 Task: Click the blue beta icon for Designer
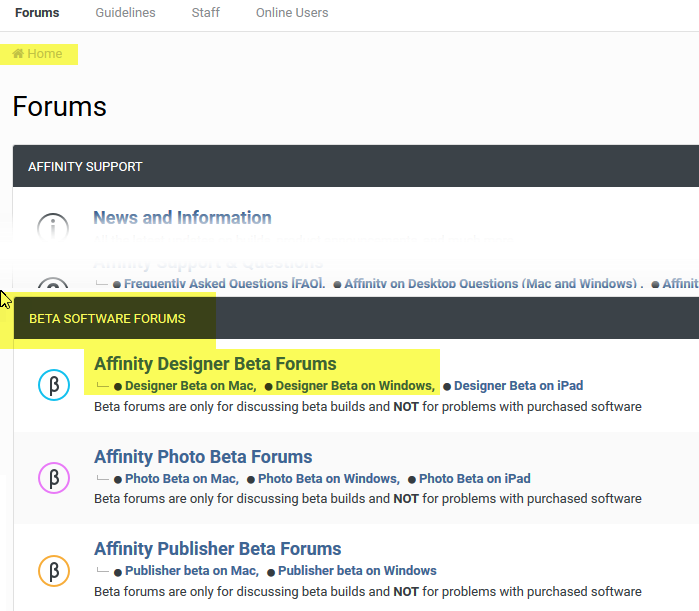(x=54, y=385)
